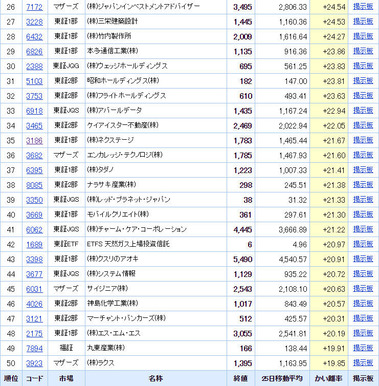Viewport: 379px width, 386px height.
Task: Open 掲示板 link for システム情報 row
Action: (363, 274)
